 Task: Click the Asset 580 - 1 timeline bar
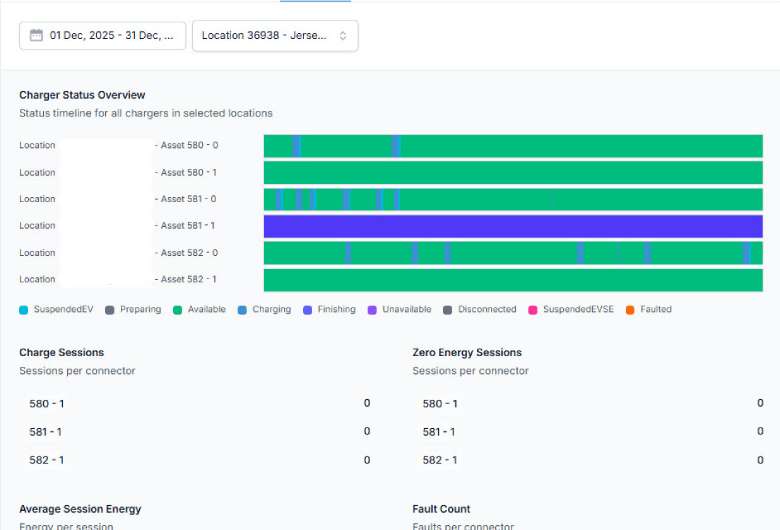click(512, 173)
